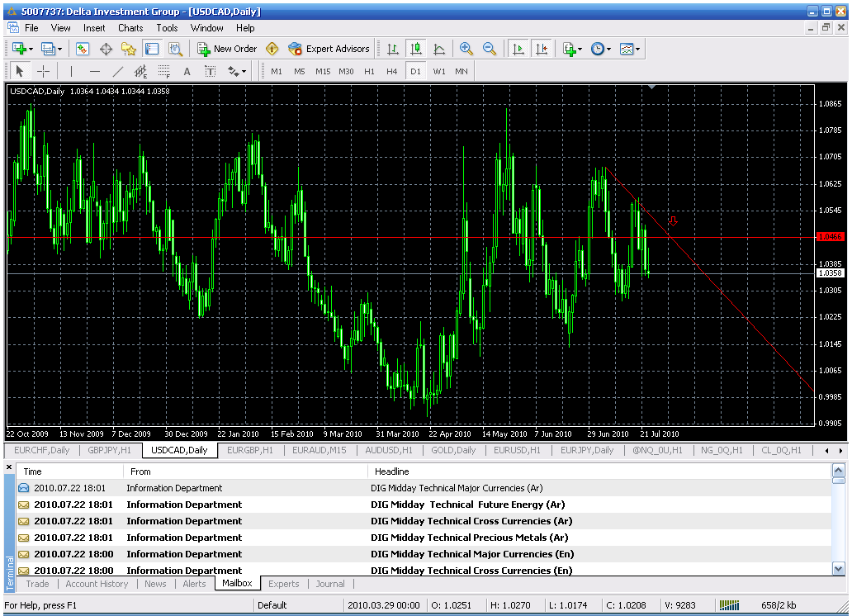Select the crosshair cursor tool
Viewport: 852px width, 616px height.
pos(43,71)
